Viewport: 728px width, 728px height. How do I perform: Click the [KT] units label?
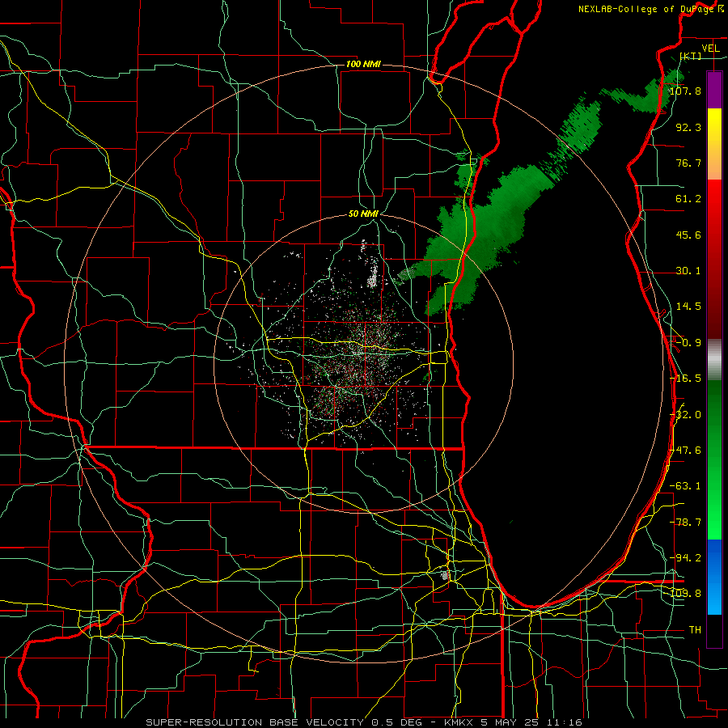click(691, 56)
